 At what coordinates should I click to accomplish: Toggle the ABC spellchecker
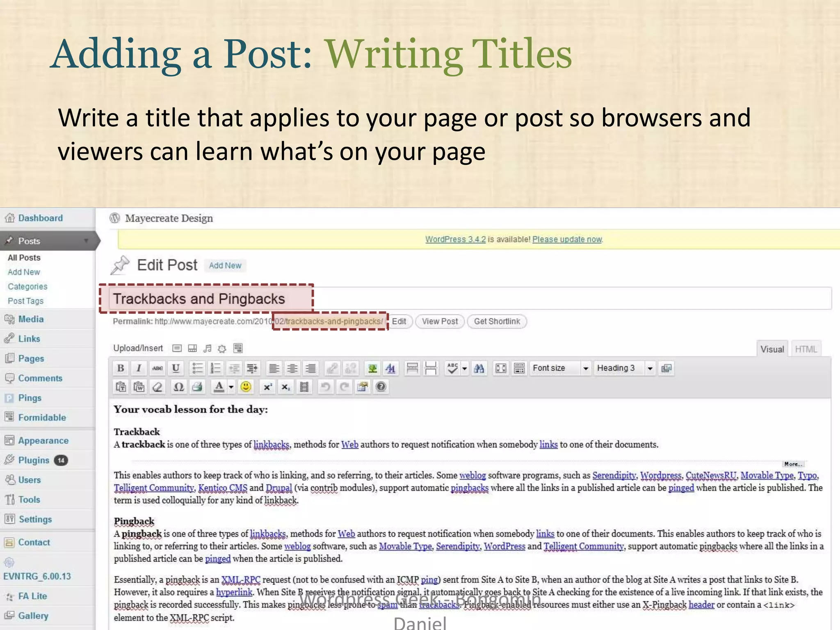[453, 368]
